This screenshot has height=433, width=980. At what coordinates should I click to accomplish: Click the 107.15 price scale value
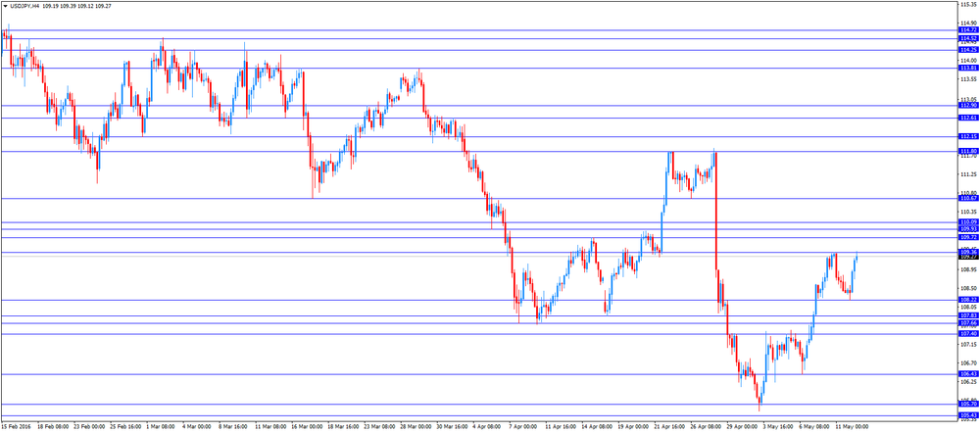pos(968,345)
